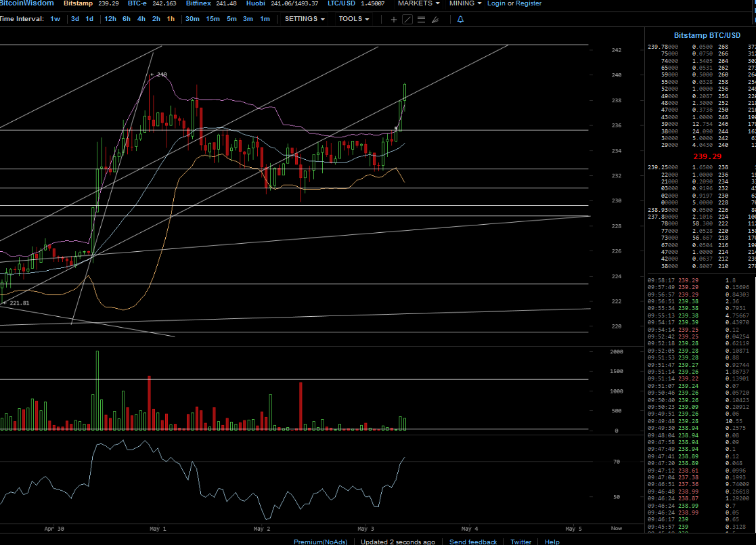
Task: Select the horizontal lines tool
Action: (x=422, y=20)
